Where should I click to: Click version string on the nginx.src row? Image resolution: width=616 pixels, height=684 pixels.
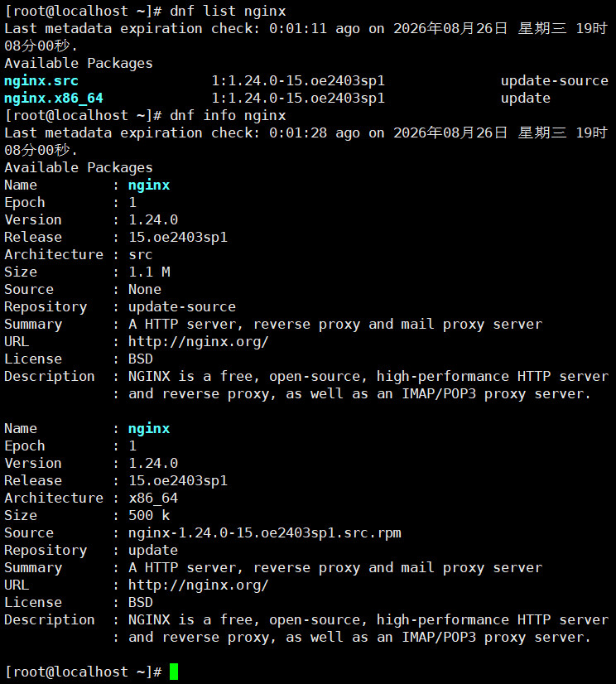pos(298,80)
